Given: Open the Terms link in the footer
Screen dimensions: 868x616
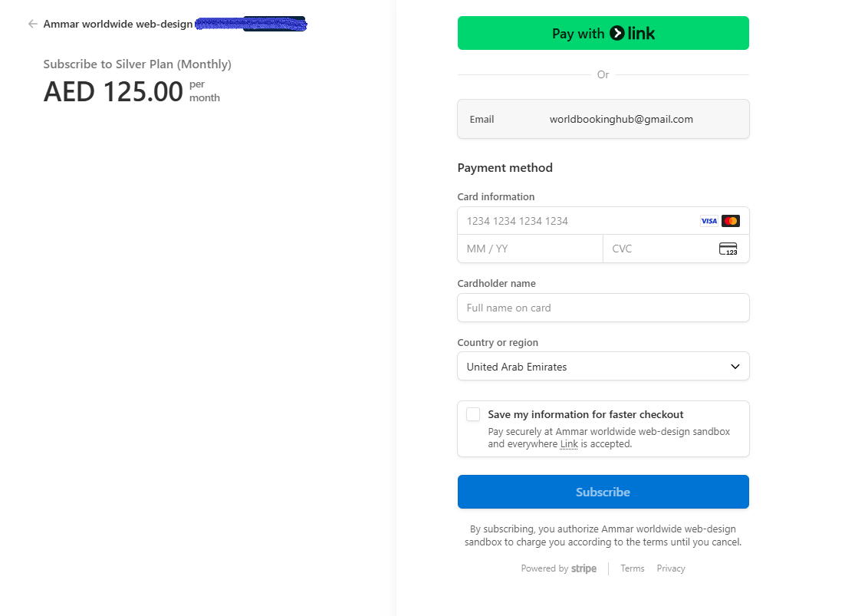Looking at the screenshot, I should (x=632, y=568).
